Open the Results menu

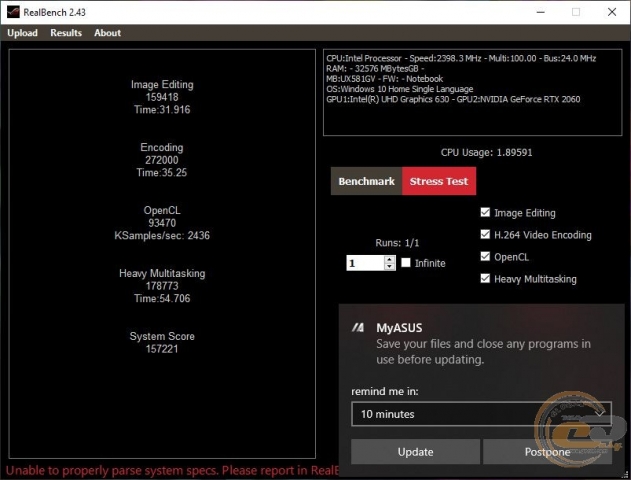[66, 33]
